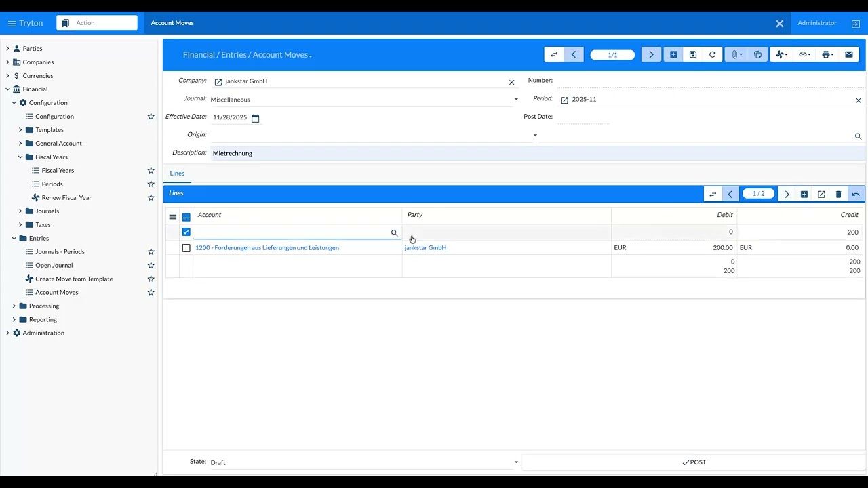This screenshot has width=868, height=488.
Task: Toggle the select-all checkbox in Lines header
Action: 186,217
